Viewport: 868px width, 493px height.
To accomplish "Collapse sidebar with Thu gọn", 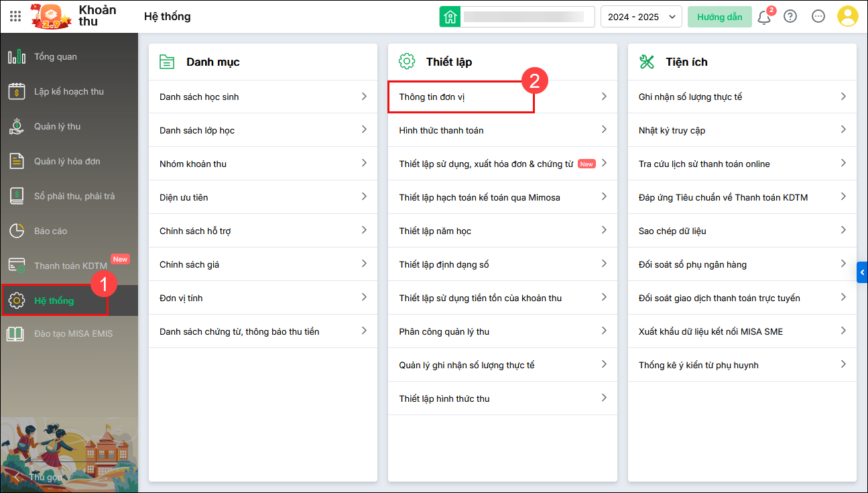I will click(40, 477).
